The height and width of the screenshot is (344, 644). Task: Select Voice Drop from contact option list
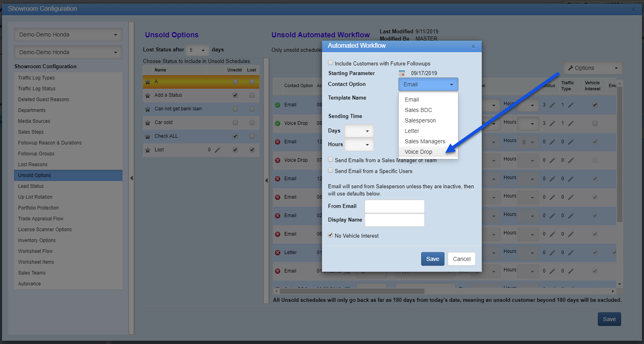point(418,152)
